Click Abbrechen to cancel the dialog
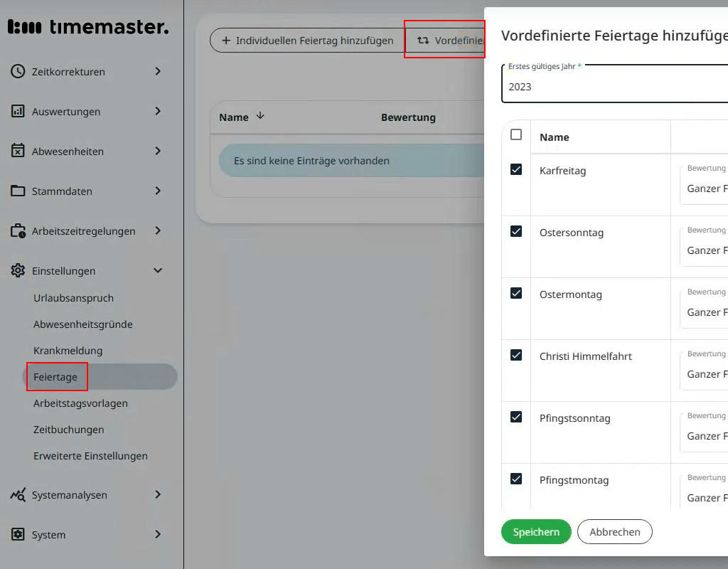 click(614, 531)
